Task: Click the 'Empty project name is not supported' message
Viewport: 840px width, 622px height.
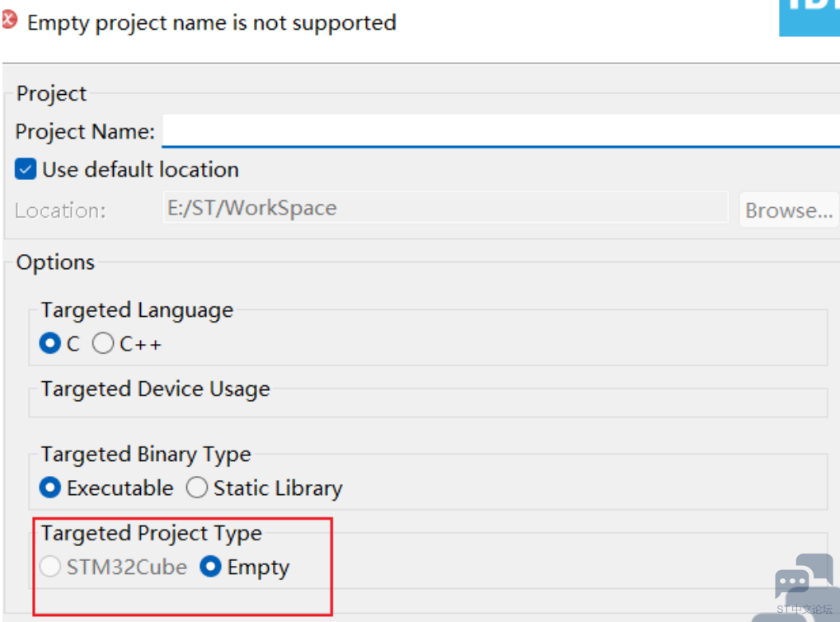Action: [x=212, y=23]
